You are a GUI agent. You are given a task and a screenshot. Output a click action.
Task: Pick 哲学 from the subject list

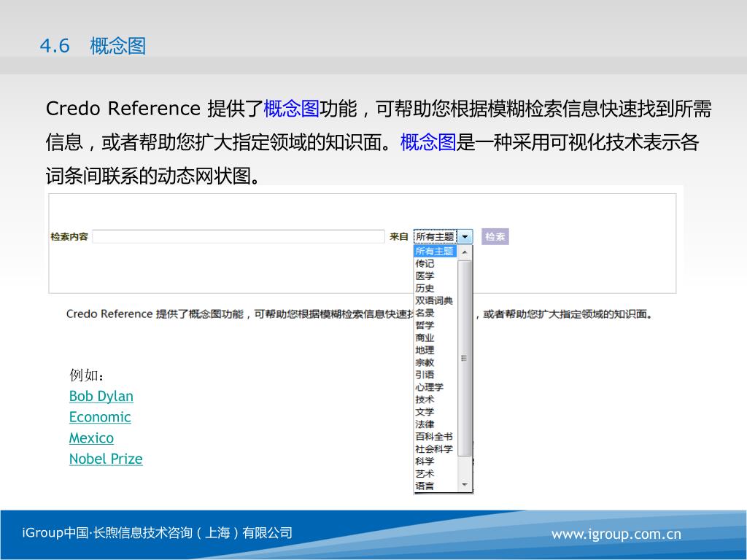coord(425,325)
